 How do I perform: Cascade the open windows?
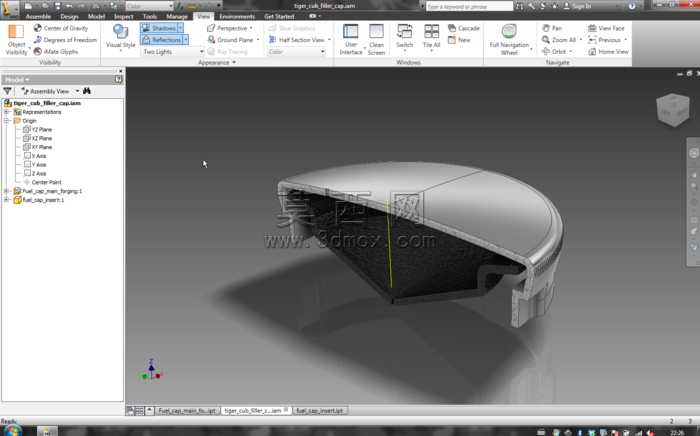click(x=463, y=28)
